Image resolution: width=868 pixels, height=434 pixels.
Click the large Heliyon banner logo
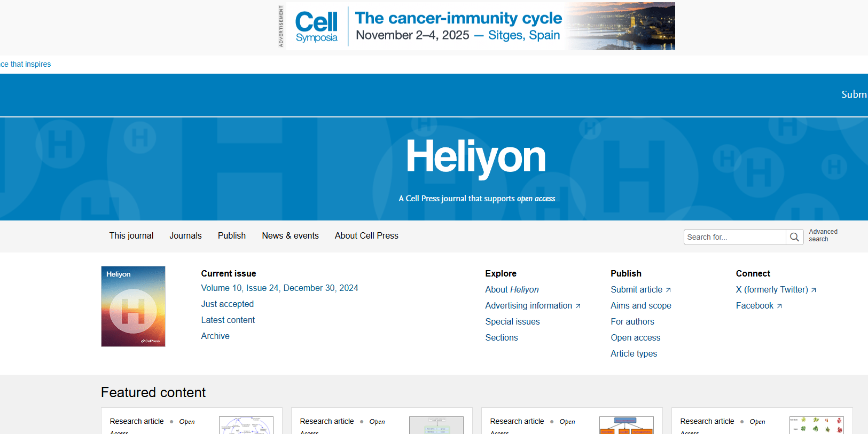pyautogui.click(x=476, y=156)
